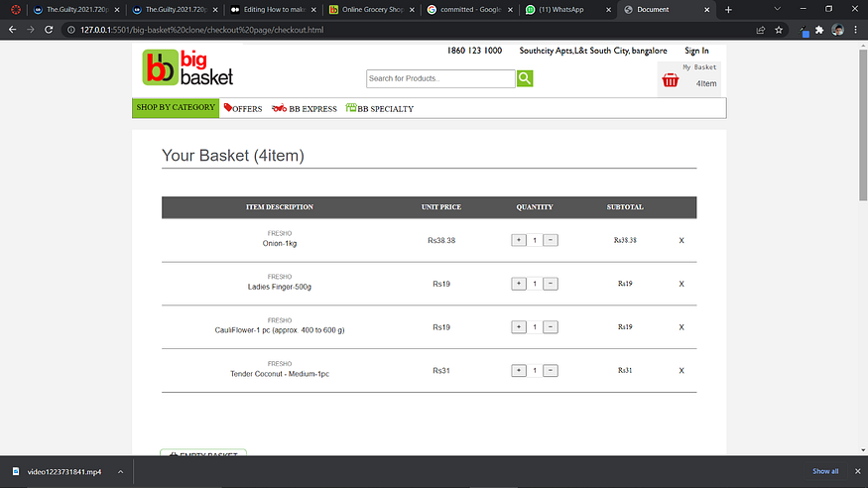Click the browser forward arrow

[31, 30]
